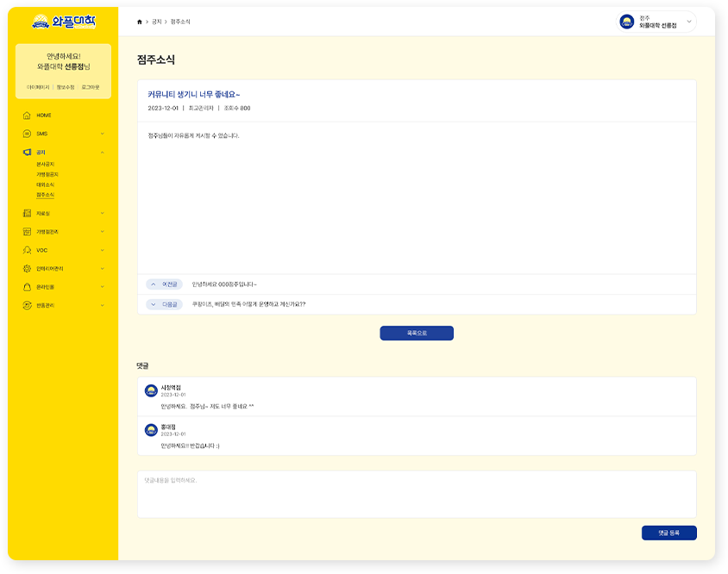
Task: Expand the SMS menu chevron
Action: pos(102,134)
